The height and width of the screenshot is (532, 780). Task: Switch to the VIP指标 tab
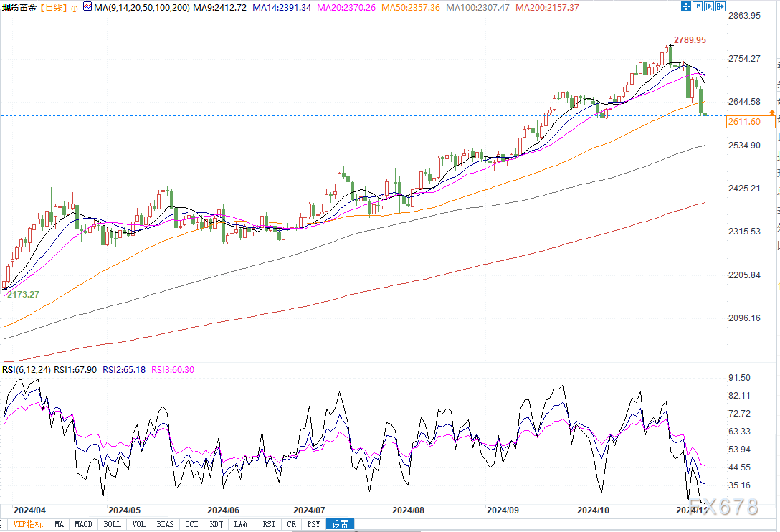(29, 524)
